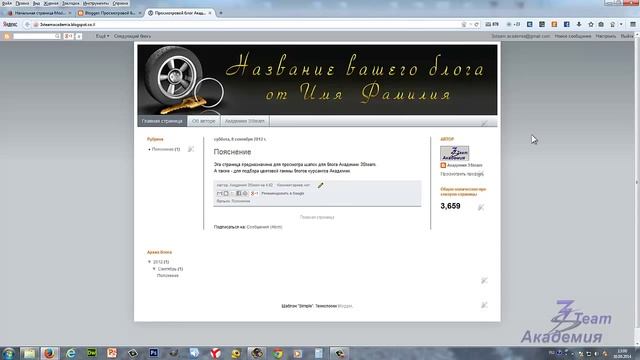The image size is (640, 360).
Task: Click the wrench icon beside the Рубрики list
Action: pos(191,149)
